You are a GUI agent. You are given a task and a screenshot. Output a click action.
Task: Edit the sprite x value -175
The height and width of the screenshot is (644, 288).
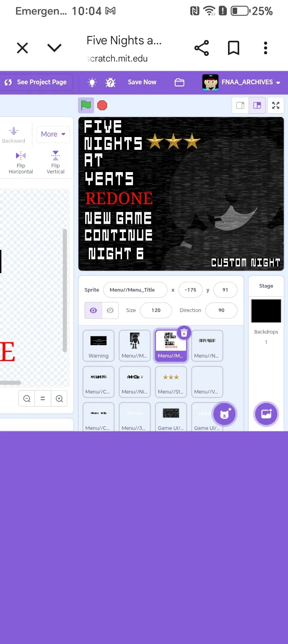tap(190, 290)
